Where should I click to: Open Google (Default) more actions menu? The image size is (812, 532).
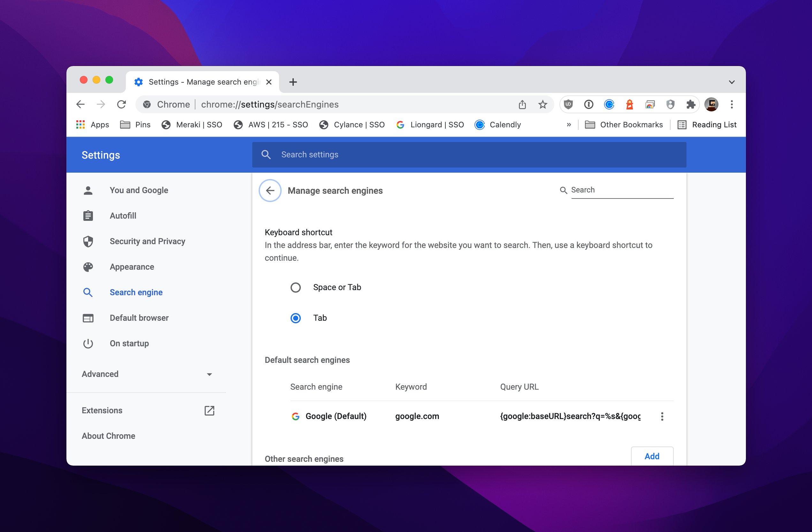pyautogui.click(x=662, y=416)
